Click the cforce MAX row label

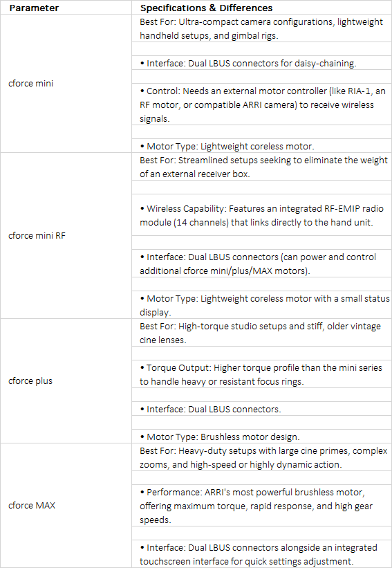click(66, 505)
